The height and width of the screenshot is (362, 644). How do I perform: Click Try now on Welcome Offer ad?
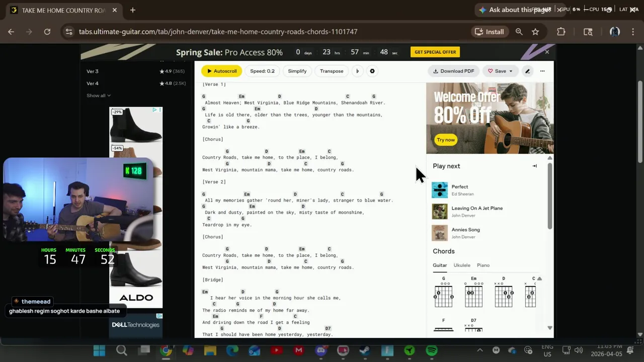tap(446, 140)
